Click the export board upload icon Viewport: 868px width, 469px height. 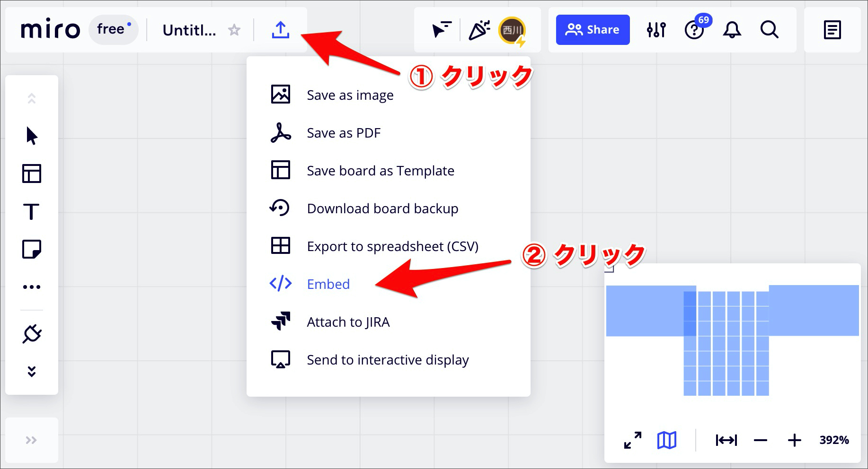point(280,30)
